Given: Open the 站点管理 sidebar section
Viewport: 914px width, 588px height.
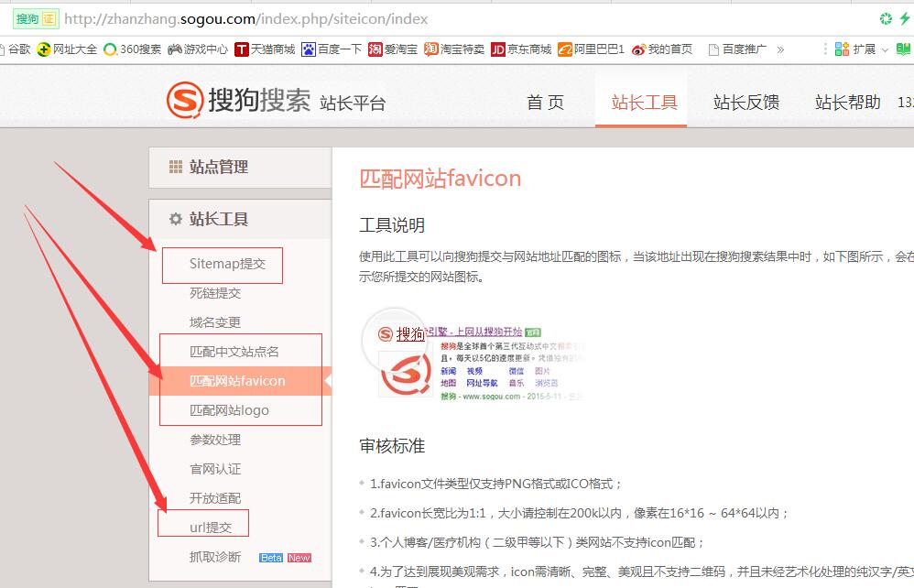Looking at the screenshot, I should (240, 168).
